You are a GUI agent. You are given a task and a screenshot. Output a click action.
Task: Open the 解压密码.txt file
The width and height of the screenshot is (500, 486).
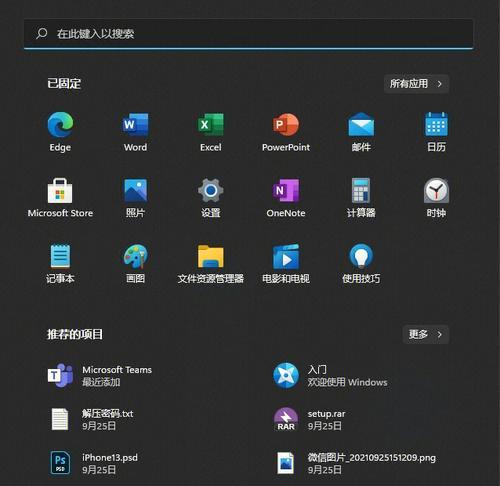[x=92, y=419]
